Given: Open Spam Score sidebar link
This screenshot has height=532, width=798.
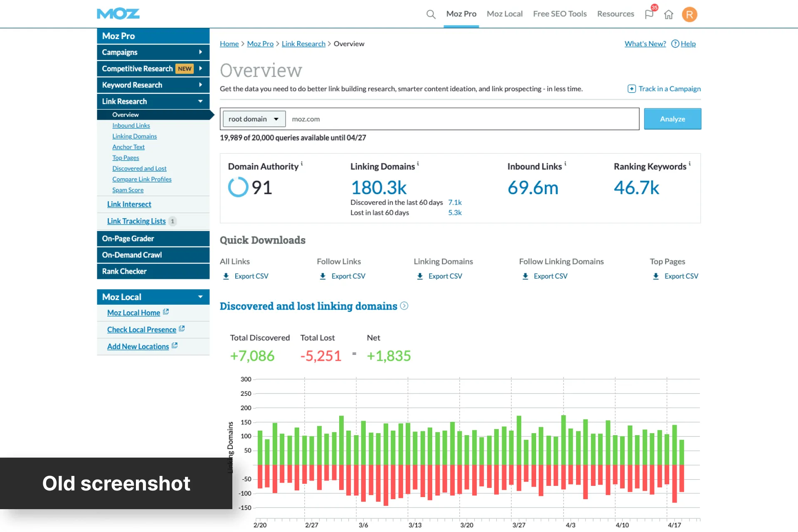Looking at the screenshot, I should point(128,190).
